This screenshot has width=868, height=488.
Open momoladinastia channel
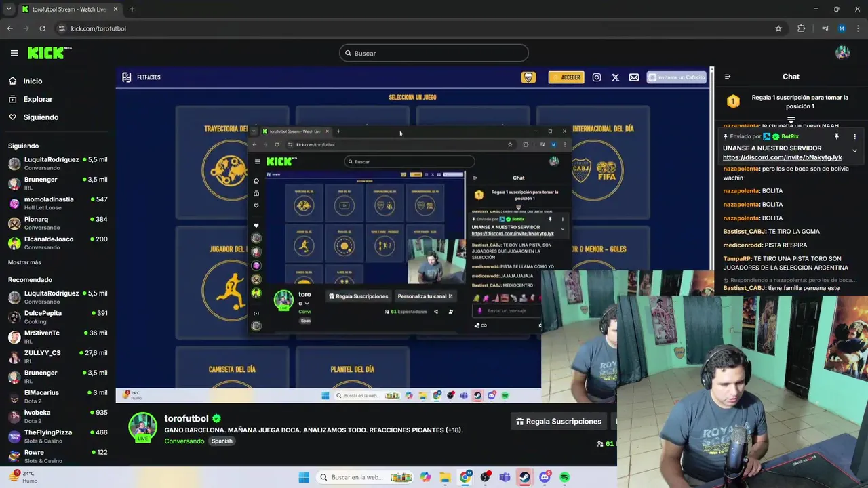tap(58, 203)
